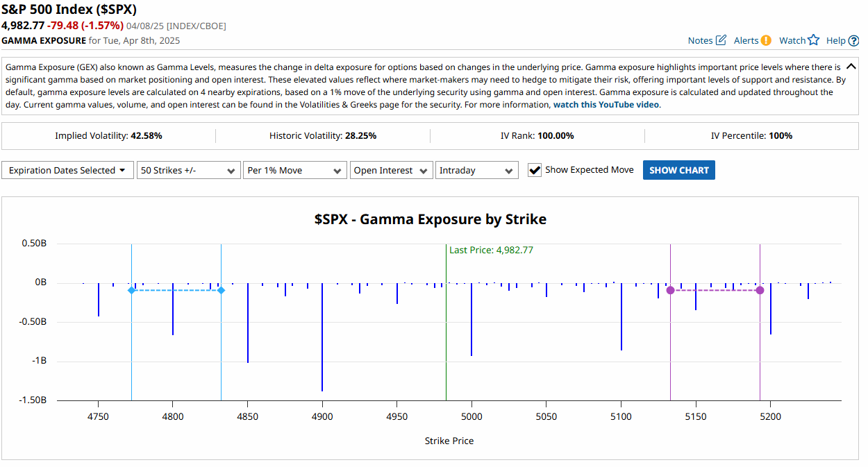Click the Help link
The width and height of the screenshot is (868, 467).
(836, 40)
